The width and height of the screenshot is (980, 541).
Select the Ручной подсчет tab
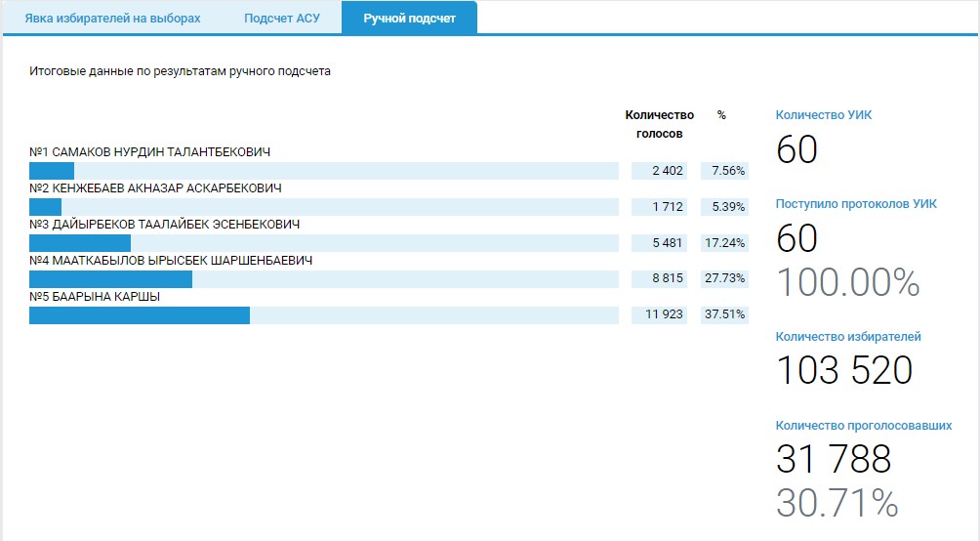(409, 19)
